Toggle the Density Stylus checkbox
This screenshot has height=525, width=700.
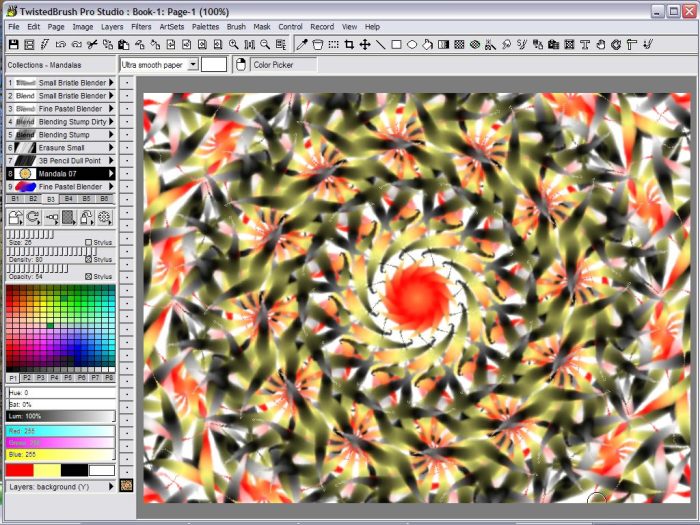[x=89, y=259]
